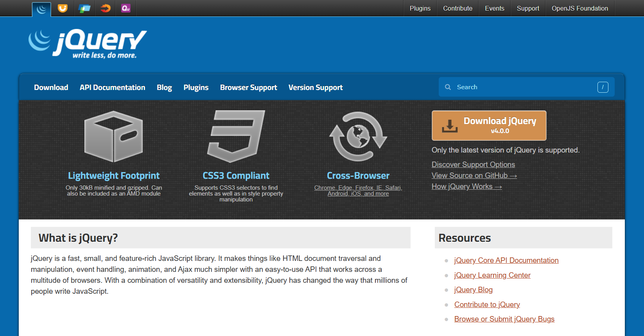The height and width of the screenshot is (336, 644).
Task: Click 'Only 30kB minified and gzipped' text
Action: (x=114, y=190)
